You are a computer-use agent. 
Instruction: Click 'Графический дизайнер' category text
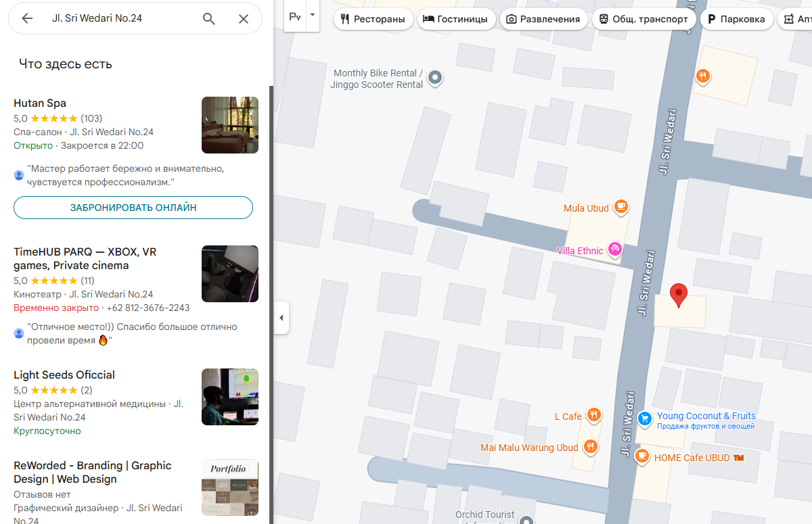[67, 508]
